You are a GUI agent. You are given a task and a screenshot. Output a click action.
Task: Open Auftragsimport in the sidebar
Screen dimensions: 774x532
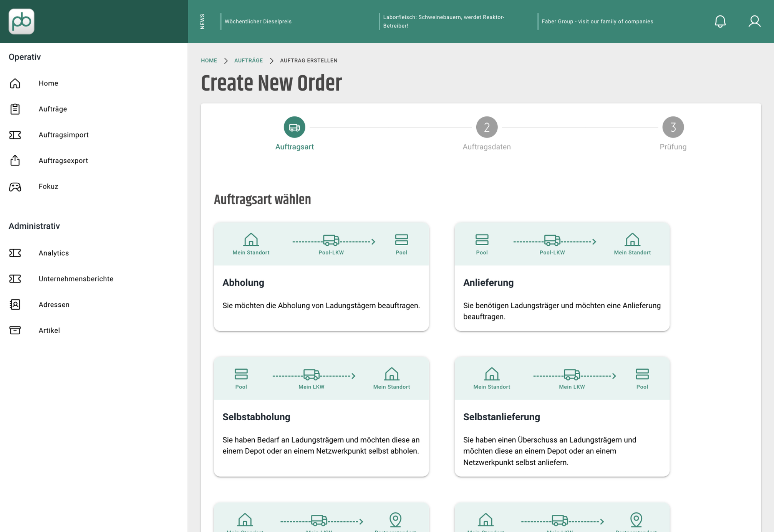click(x=63, y=135)
